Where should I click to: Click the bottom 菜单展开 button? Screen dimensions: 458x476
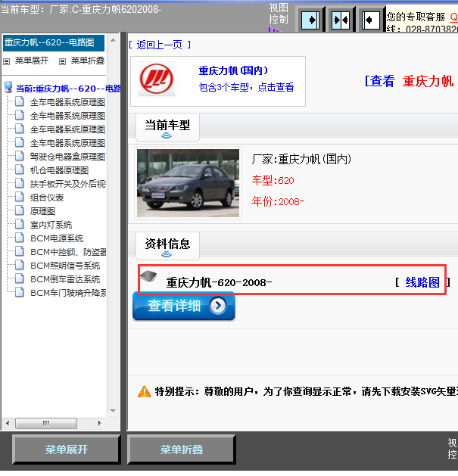(66, 450)
